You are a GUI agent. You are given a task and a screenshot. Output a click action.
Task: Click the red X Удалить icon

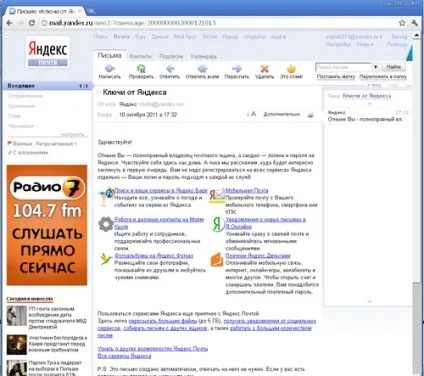[x=264, y=69]
